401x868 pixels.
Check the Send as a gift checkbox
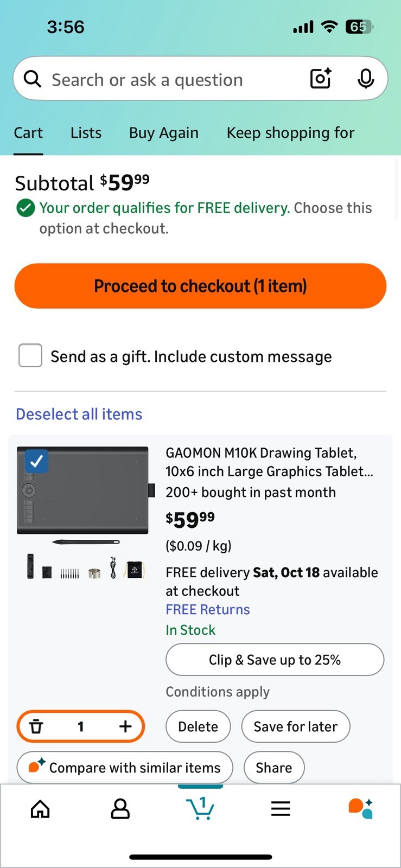click(30, 356)
